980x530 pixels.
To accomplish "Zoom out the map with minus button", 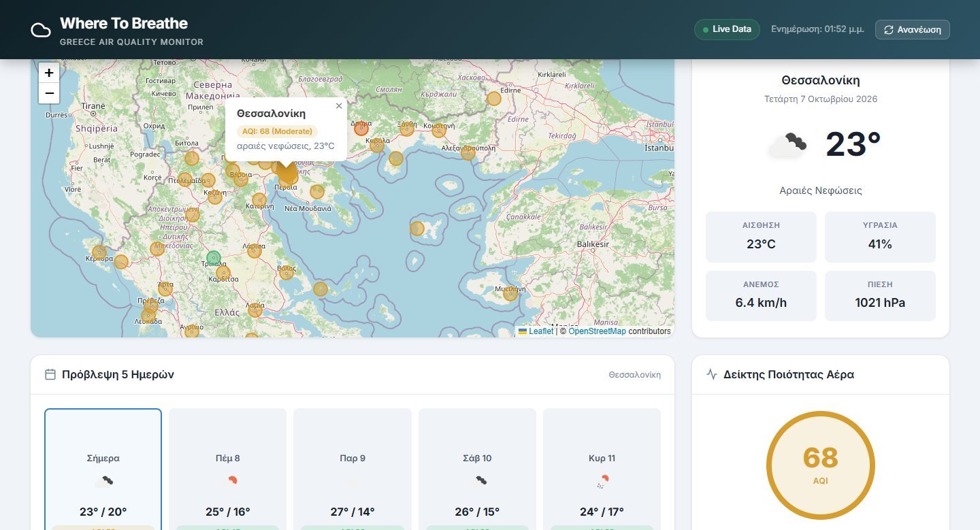I will coord(49,93).
